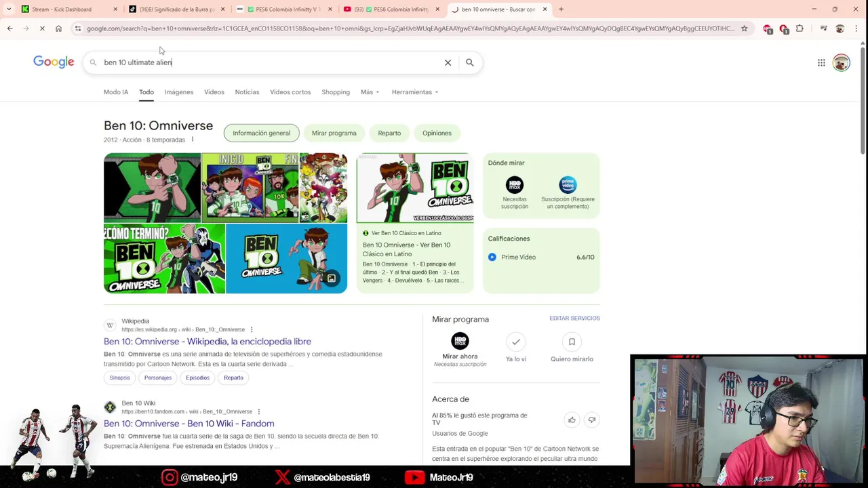Viewport: 868px width, 488px height.
Task: Select the Información general chip
Action: tap(261, 133)
